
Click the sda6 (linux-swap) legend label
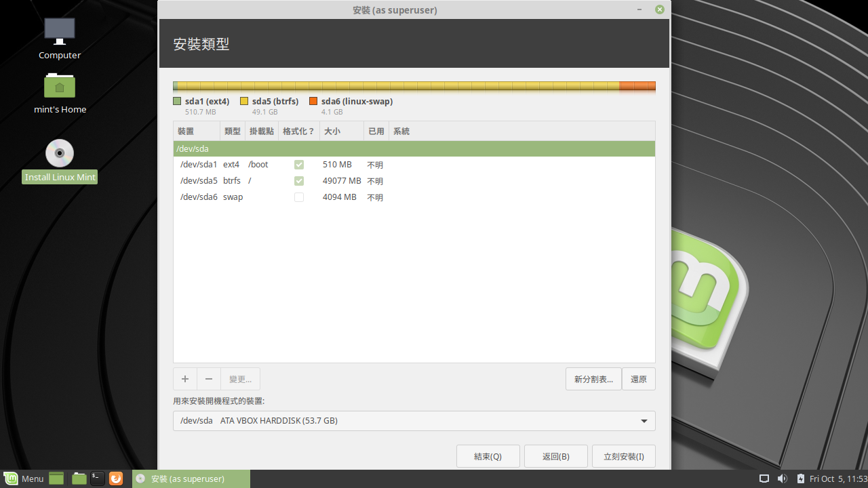coord(357,102)
